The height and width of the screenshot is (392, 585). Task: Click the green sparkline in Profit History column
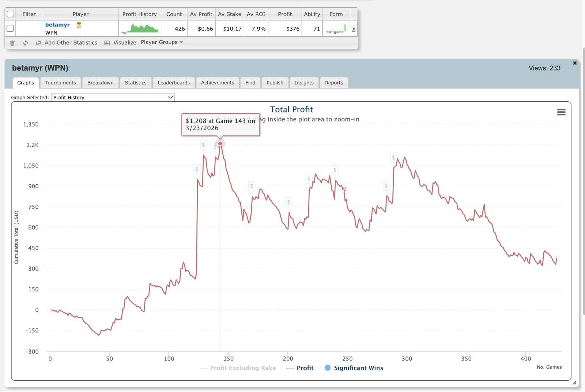140,29
